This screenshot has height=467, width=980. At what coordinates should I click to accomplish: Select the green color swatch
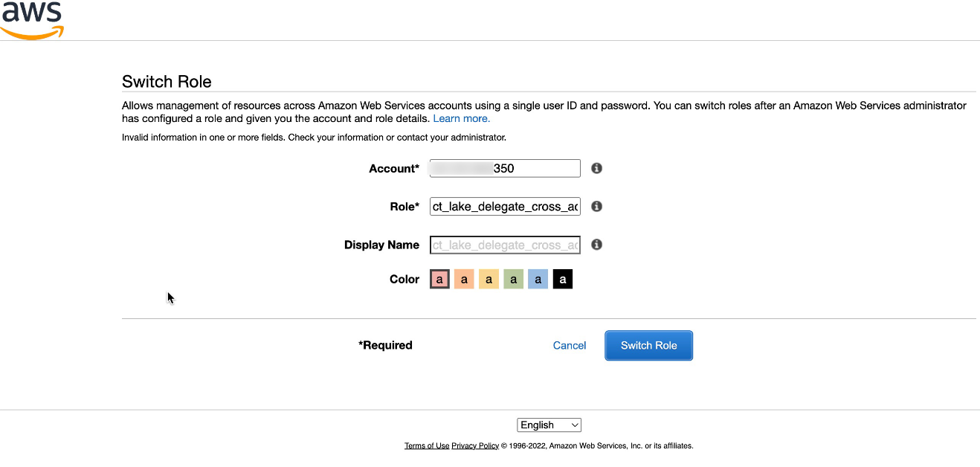coord(513,278)
